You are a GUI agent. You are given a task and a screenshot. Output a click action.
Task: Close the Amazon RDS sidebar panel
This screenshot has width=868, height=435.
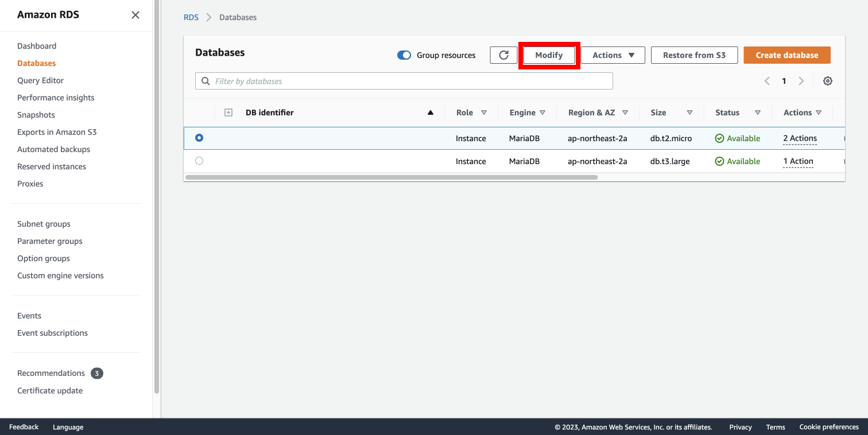coord(135,15)
